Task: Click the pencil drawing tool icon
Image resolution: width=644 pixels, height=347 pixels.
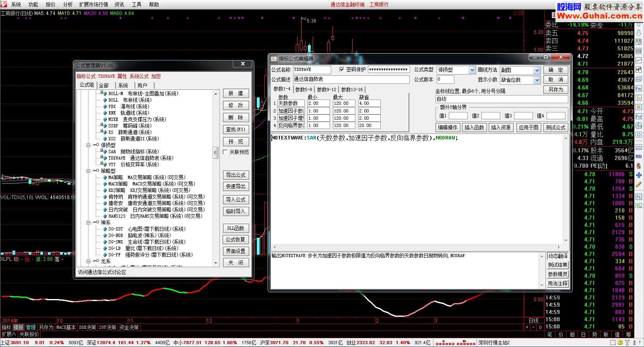Action: [639, 184]
